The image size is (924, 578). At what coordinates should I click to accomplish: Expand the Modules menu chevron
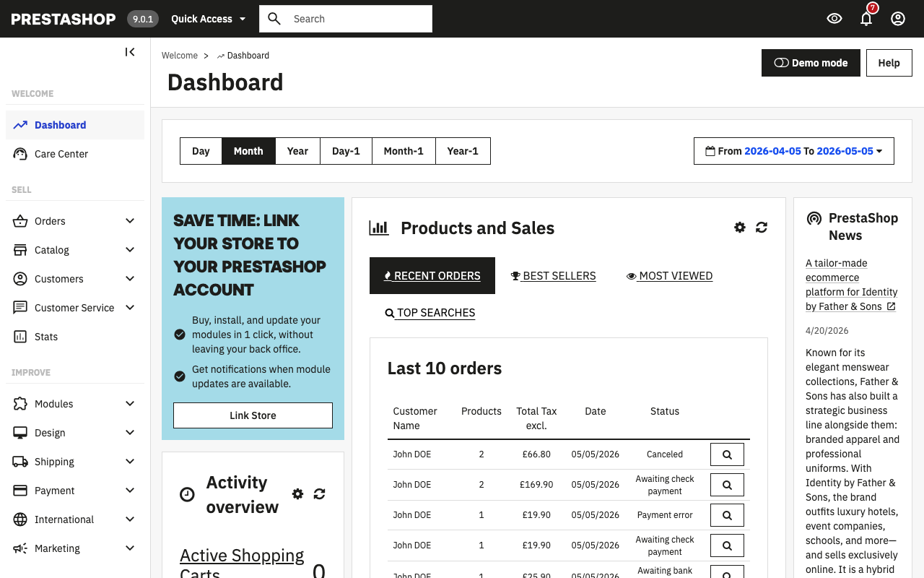coord(130,404)
